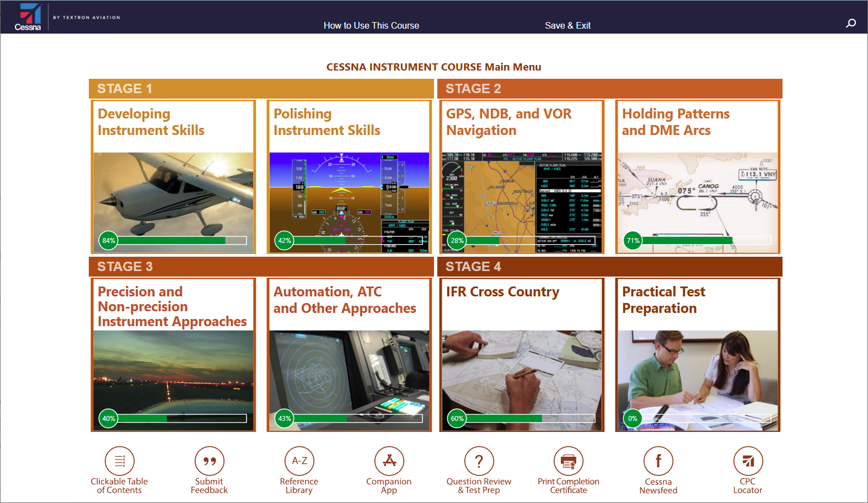Click the Automation, ATC and Other Approaches title
This screenshot has height=503, width=868.
point(345,300)
